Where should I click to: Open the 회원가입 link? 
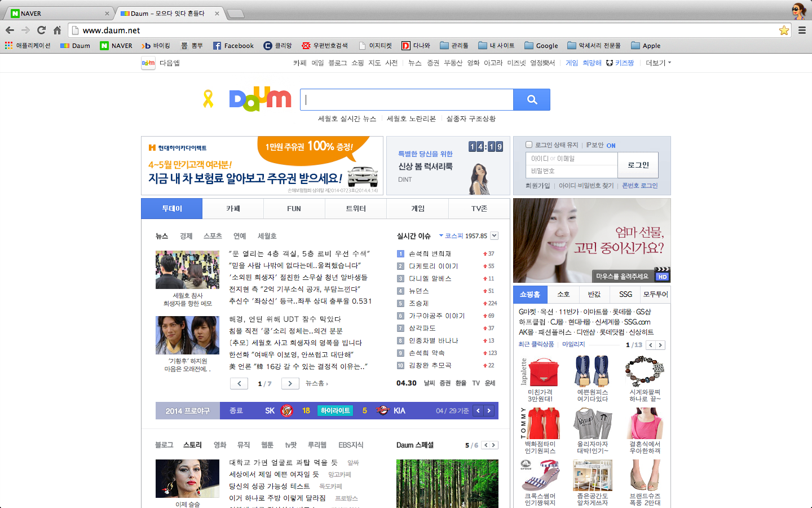click(x=537, y=185)
